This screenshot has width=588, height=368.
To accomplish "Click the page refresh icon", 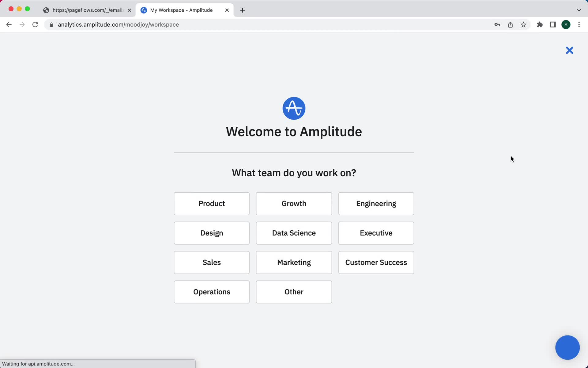I will tap(36, 24).
